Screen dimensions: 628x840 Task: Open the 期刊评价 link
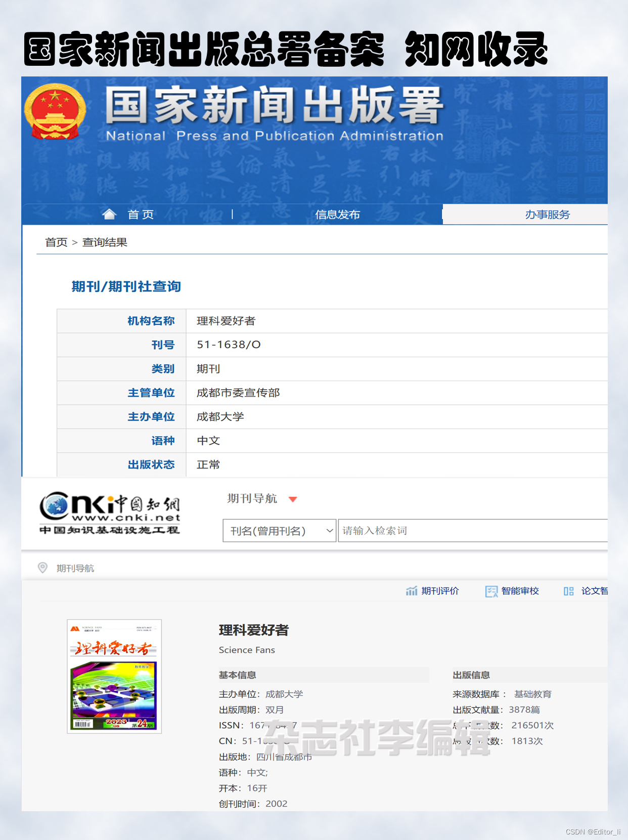[x=440, y=591]
